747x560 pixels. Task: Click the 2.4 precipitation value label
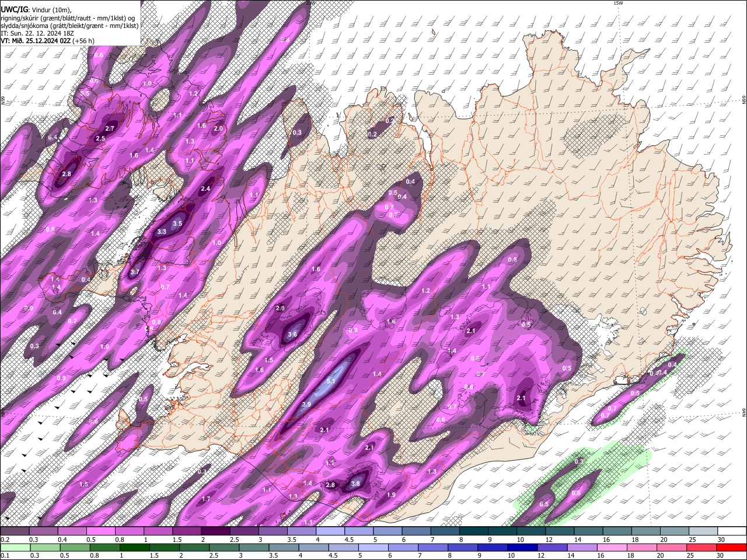205,189
